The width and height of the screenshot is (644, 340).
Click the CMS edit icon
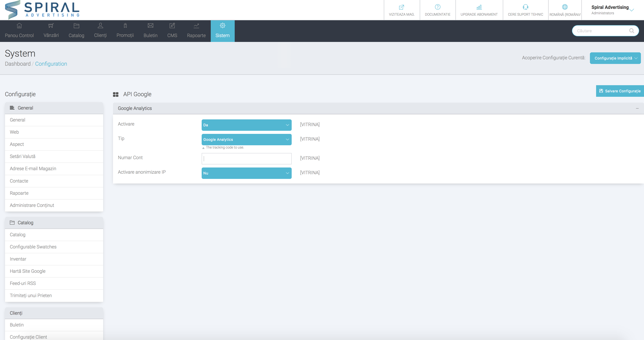click(x=172, y=25)
